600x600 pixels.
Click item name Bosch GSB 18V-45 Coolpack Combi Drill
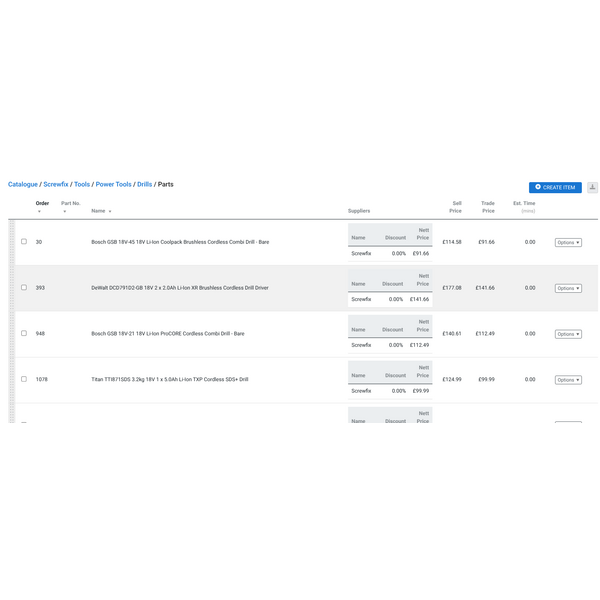[180, 242]
